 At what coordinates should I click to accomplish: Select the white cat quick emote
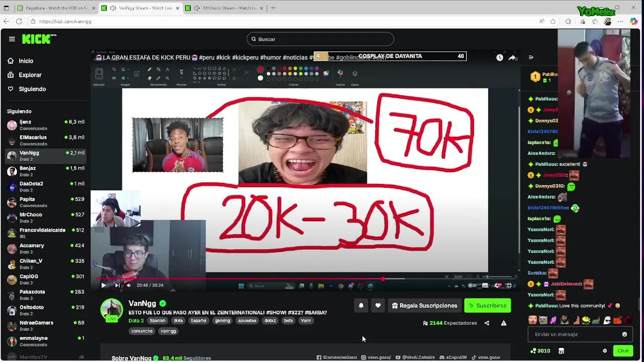(x=542, y=320)
